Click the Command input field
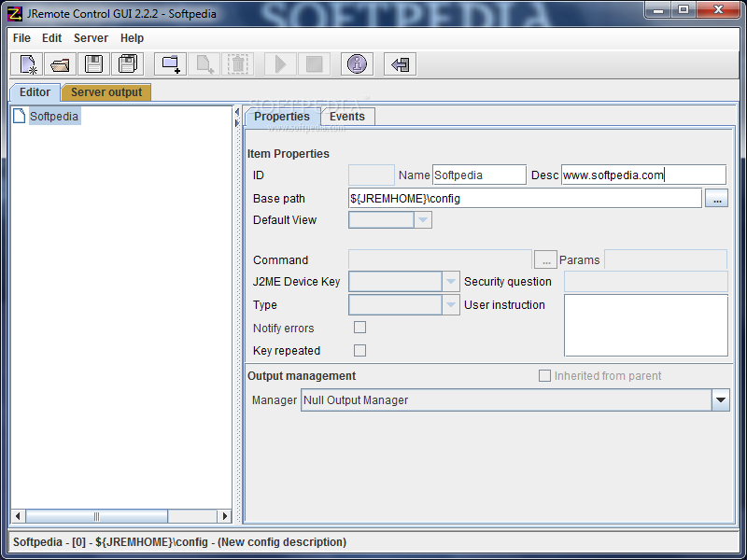Image resolution: width=747 pixels, height=560 pixels. coord(440,260)
